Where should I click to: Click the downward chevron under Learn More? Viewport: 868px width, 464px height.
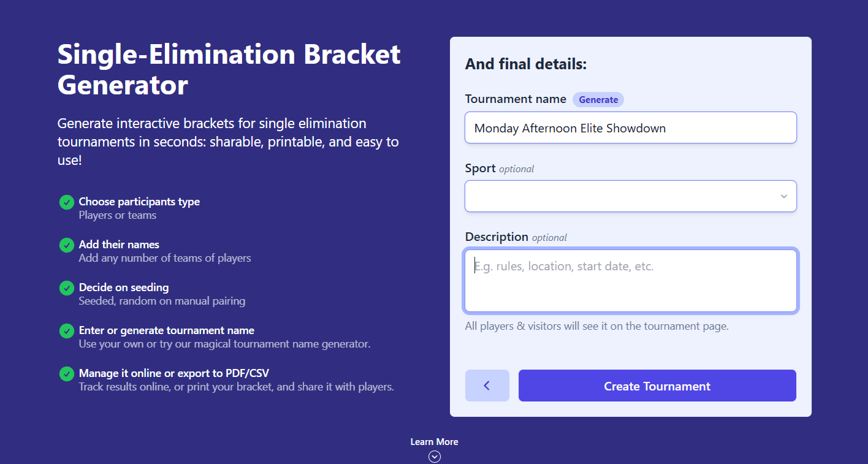[434, 457]
